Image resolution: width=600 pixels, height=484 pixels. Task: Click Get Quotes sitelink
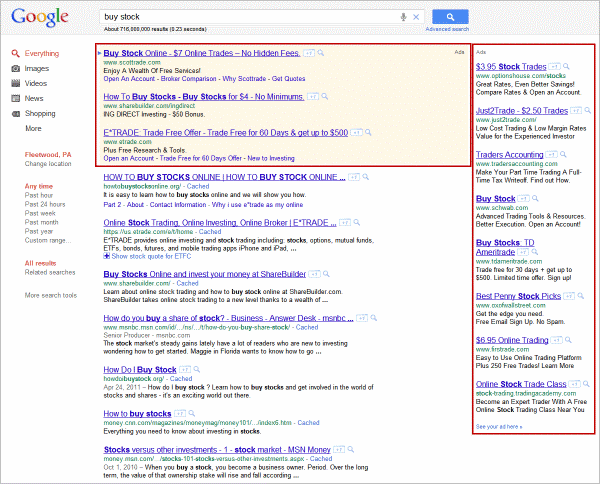288,79
